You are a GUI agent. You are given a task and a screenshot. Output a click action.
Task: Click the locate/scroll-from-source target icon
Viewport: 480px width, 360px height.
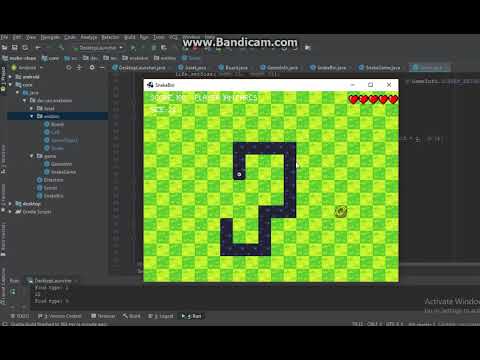pos(69,68)
